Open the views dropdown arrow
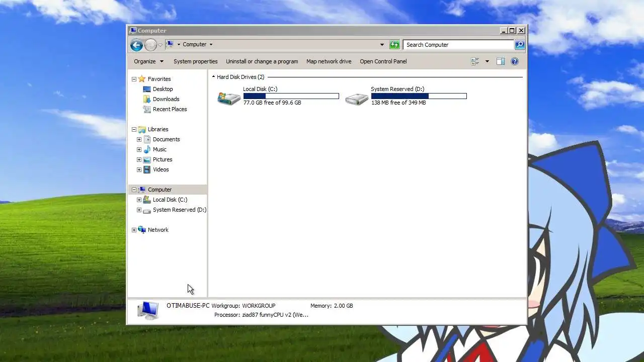 (x=487, y=61)
